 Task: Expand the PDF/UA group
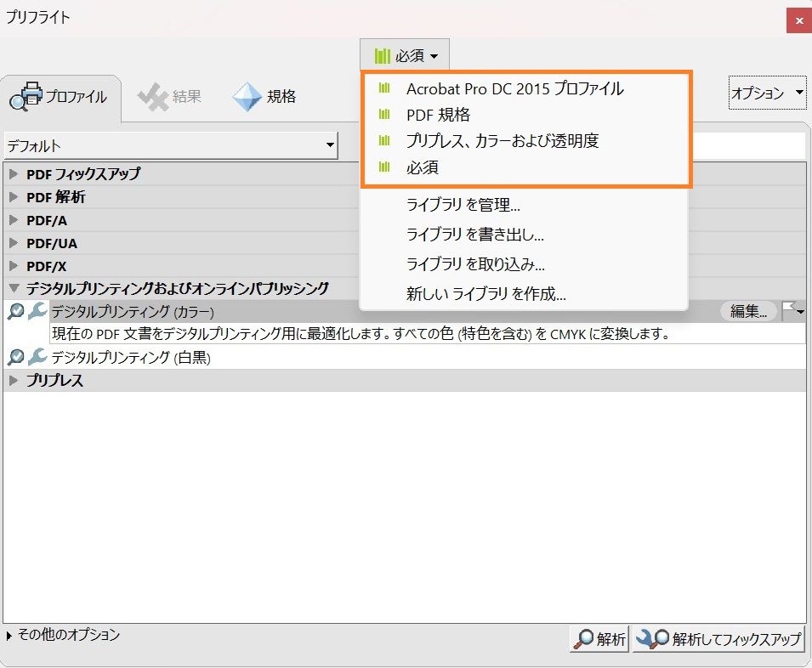pos(14,243)
